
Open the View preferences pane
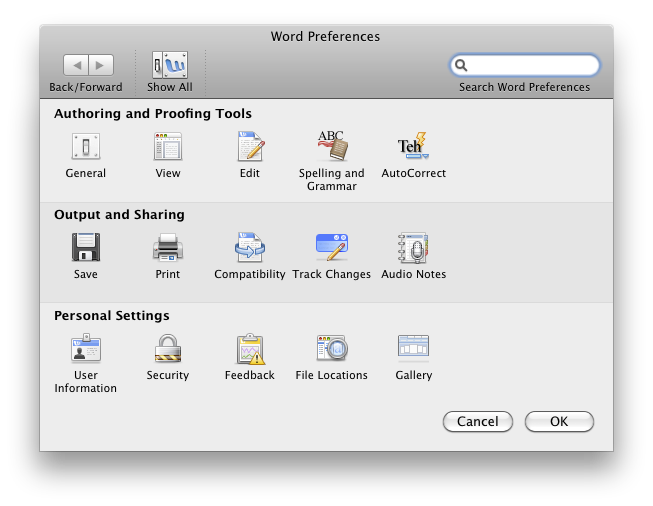168,148
